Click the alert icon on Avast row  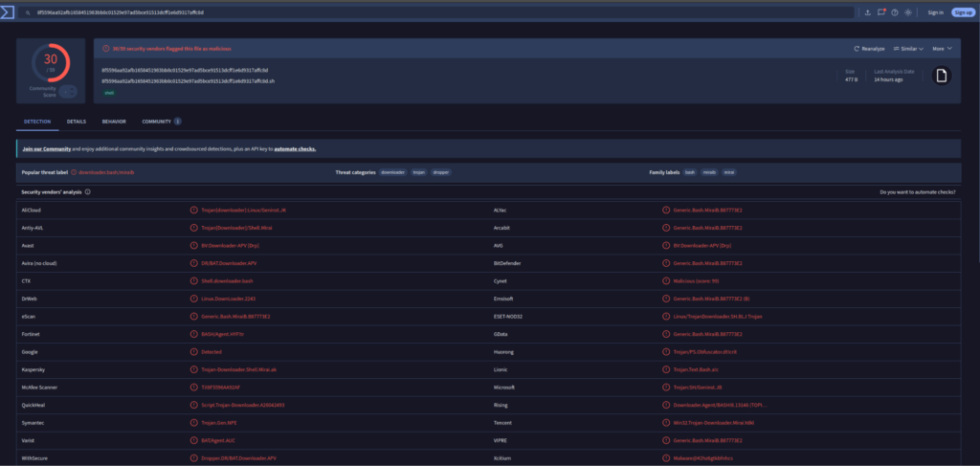click(193, 246)
